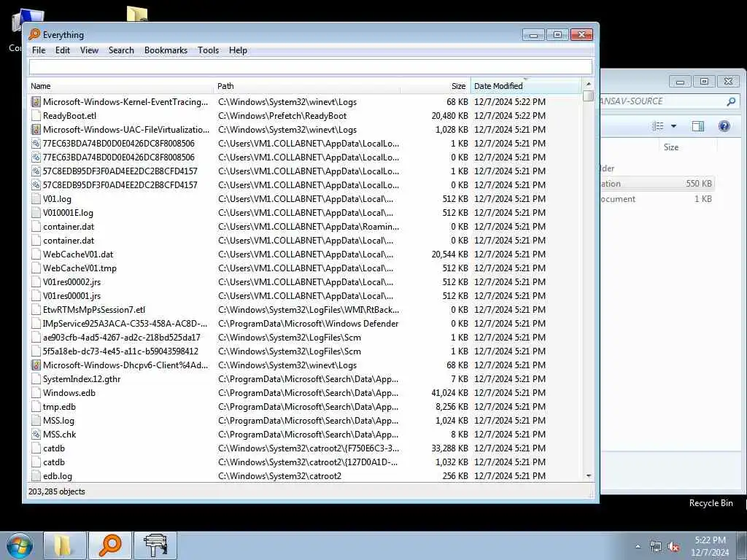747x560 pixels.
Task: Click path C:\Windows\System32\catroot2 of edb.log
Action: tap(279, 475)
